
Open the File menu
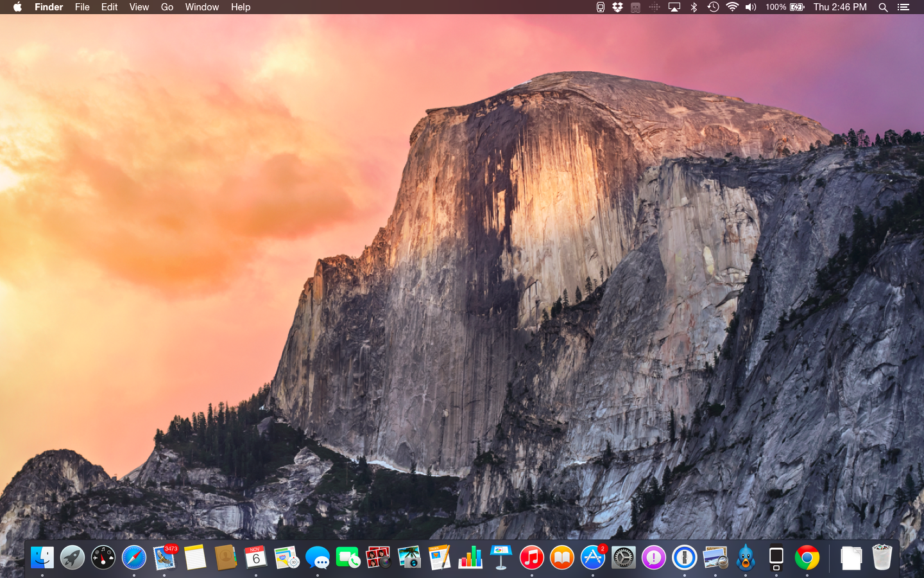coord(82,7)
